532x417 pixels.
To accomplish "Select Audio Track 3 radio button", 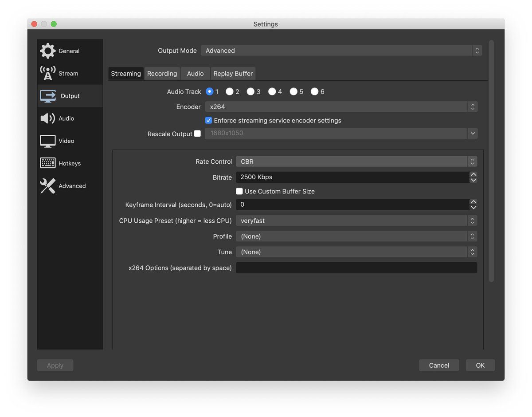I will click(250, 91).
